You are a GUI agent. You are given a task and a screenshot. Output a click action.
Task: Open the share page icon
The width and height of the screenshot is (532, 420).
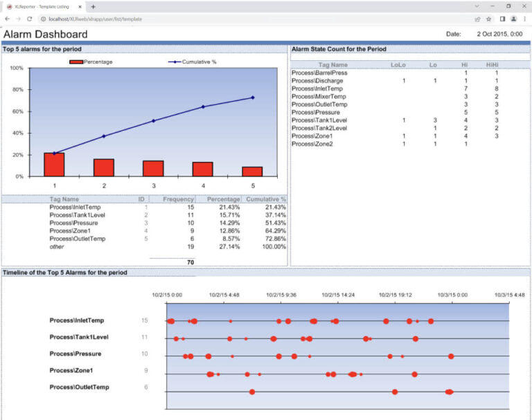pyautogui.click(x=477, y=19)
